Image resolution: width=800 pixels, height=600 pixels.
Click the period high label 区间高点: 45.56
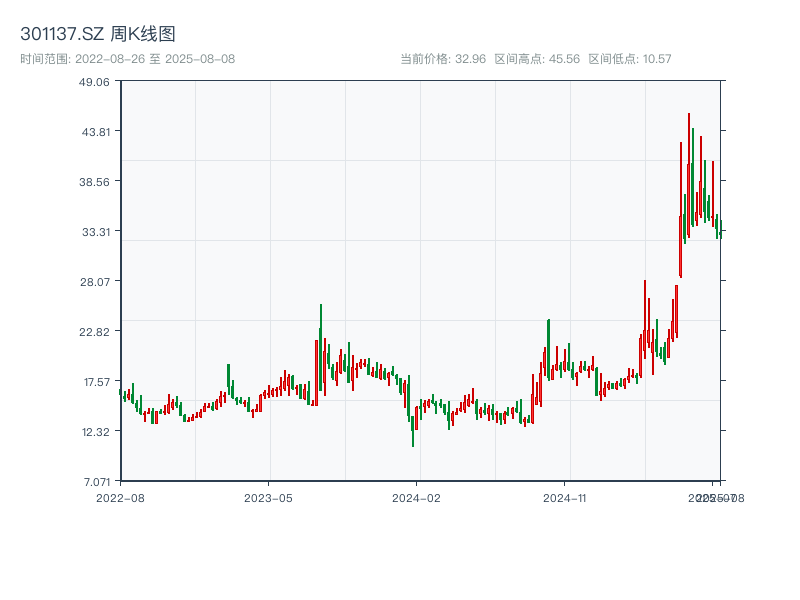click(x=537, y=59)
